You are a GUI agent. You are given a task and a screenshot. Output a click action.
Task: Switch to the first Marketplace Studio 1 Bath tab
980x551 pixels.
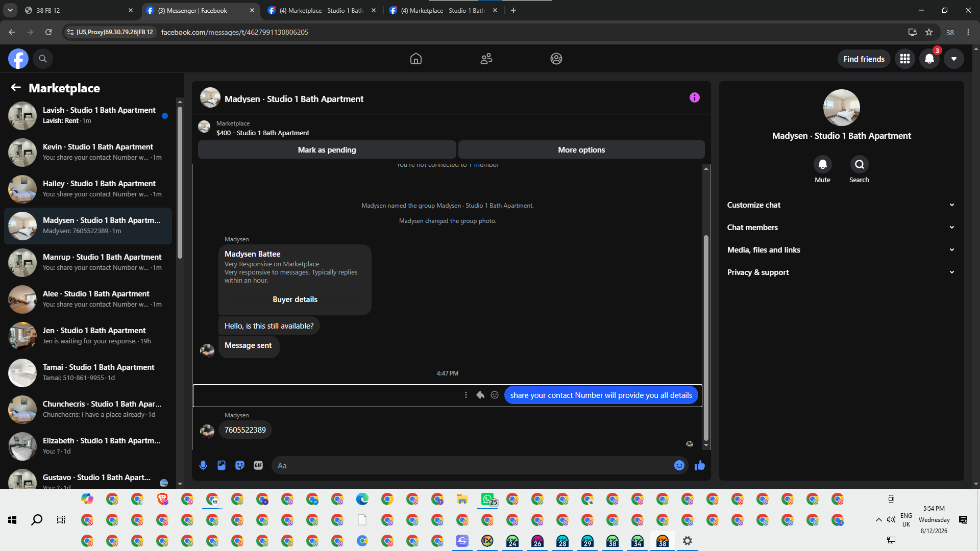point(322,10)
